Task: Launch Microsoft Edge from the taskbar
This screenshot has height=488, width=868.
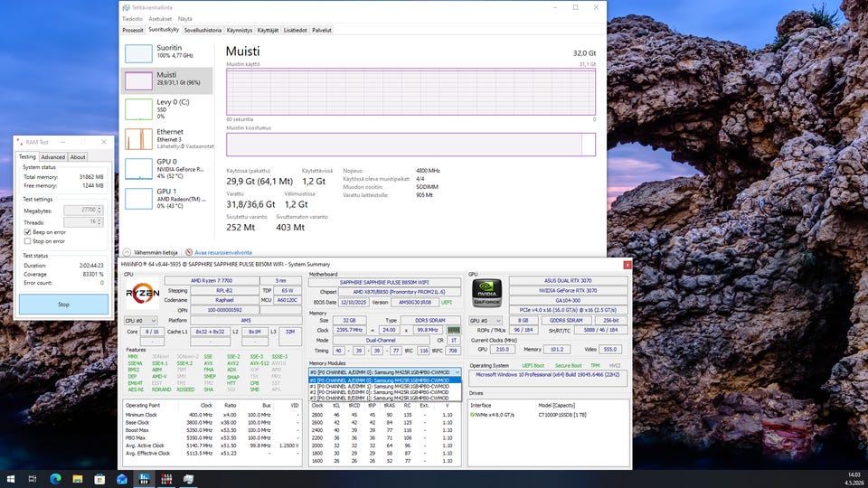Action: 55,479
